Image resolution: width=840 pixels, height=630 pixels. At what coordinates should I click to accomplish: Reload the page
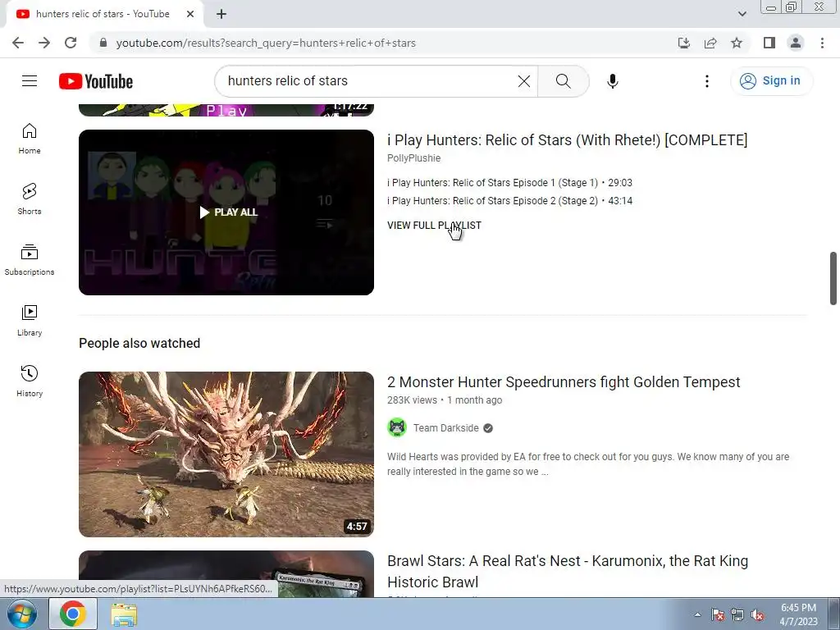(71, 43)
